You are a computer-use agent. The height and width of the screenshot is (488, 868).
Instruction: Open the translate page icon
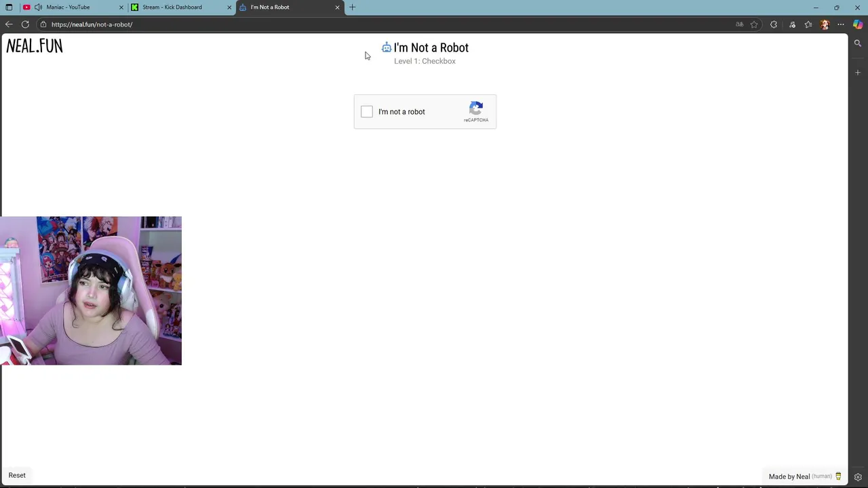pos(739,24)
